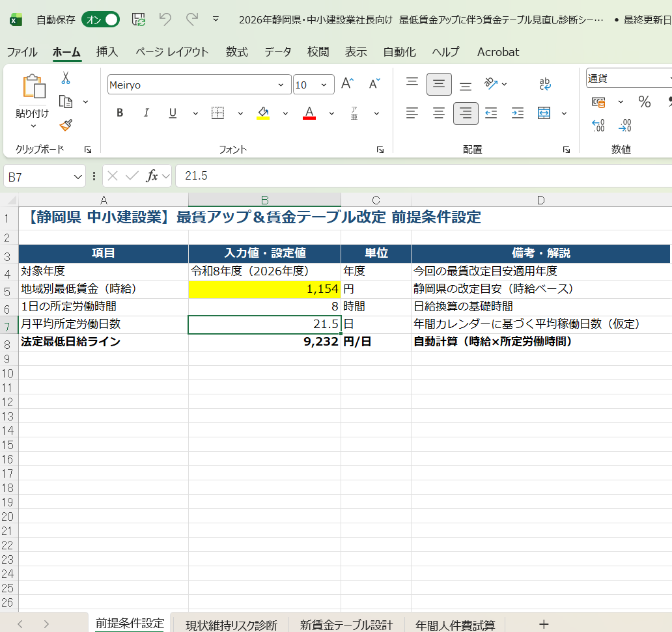Switch to the 数式 ribbon tab
Screen dimensions: 672x632
236,52
